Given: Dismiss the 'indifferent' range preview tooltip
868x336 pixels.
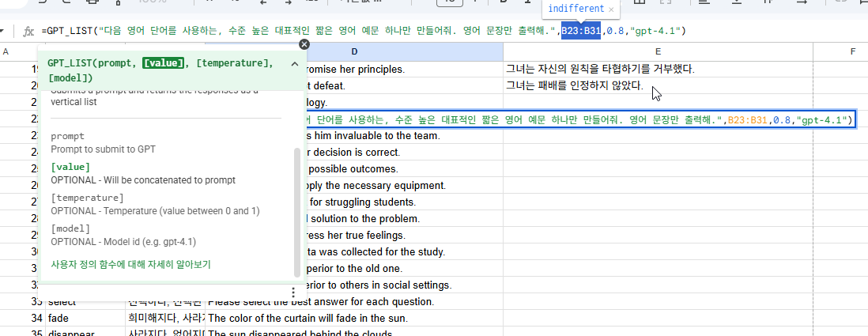Looking at the screenshot, I should [611, 9].
